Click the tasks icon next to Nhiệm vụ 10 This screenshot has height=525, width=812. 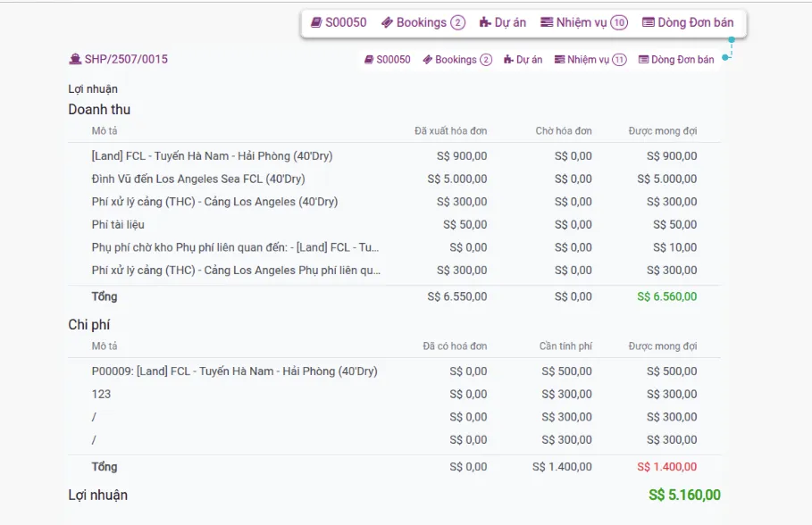pos(547,22)
